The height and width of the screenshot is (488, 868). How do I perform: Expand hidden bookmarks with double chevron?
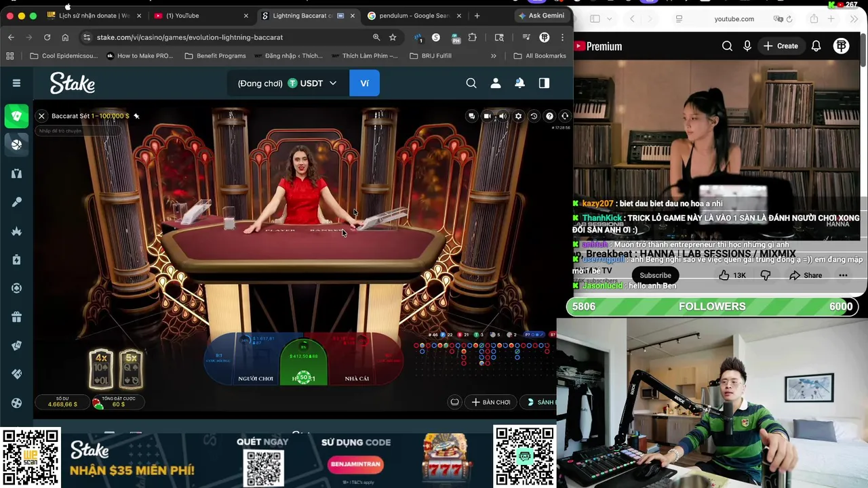tap(494, 56)
